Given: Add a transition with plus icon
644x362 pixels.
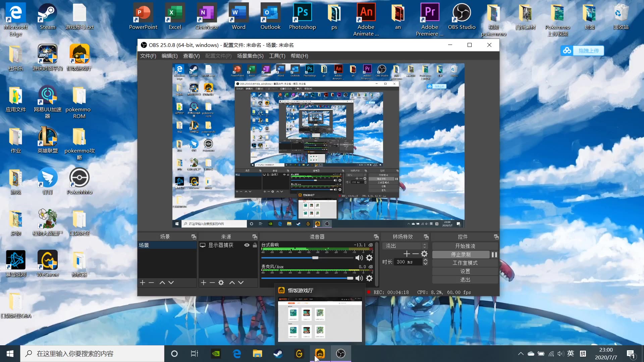Looking at the screenshot, I should pyautogui.click(x=407, y=254).
